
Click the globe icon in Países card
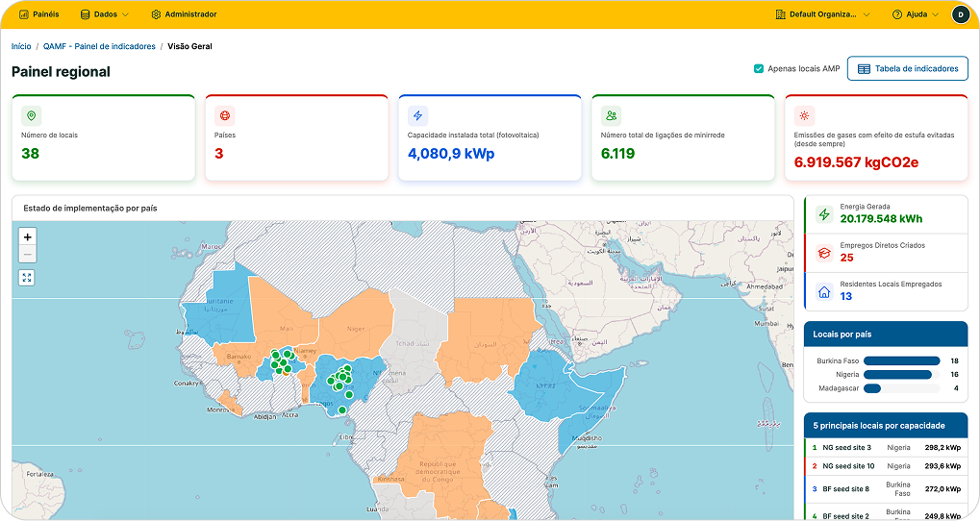coord(224,115)
